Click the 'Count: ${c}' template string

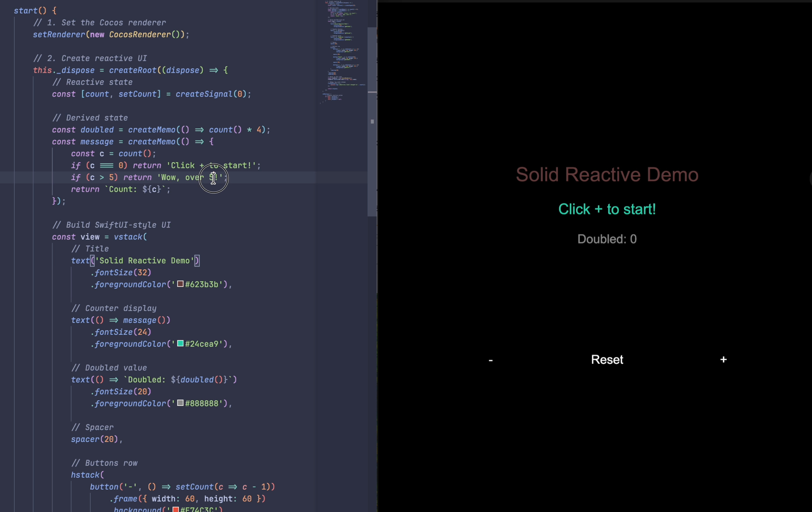pyautogui.click(x=135, y=189)
